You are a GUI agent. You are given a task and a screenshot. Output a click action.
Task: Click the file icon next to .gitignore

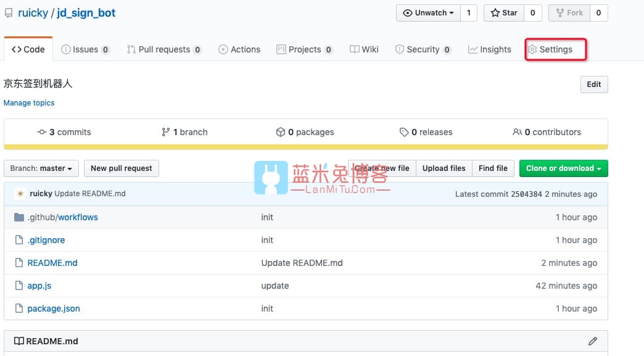[x=19, y=240]
